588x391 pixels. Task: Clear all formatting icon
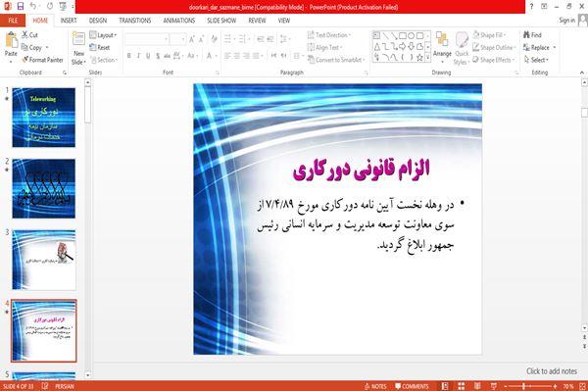click(214, 39)
